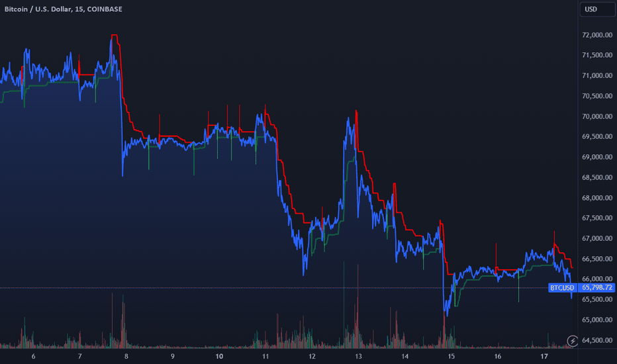
Task: Click the 69,500.00 price axis label
Action: click(x=597, y=136)
